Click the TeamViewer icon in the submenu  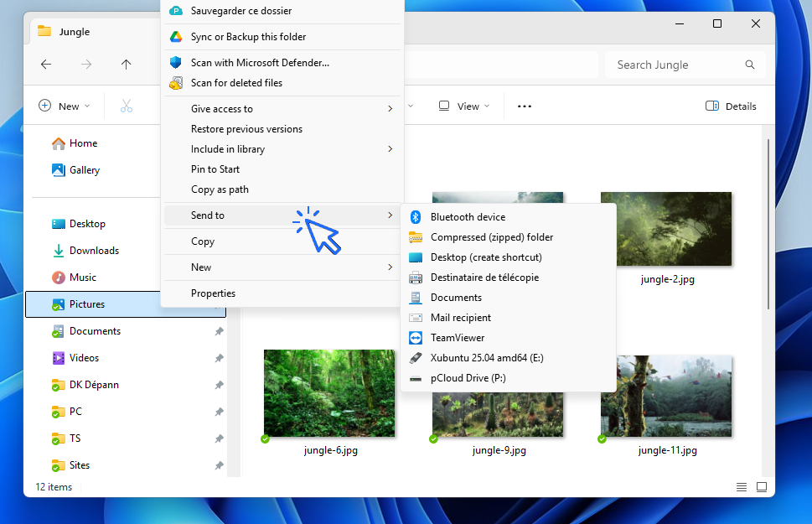coord(416,338)
